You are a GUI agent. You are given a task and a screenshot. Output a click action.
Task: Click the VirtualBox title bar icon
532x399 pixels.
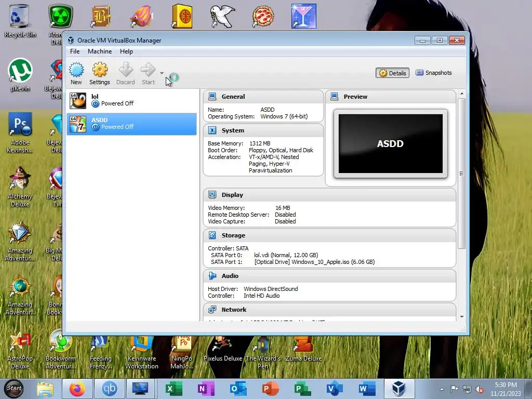pyautogui.click(x=71, y=41)
